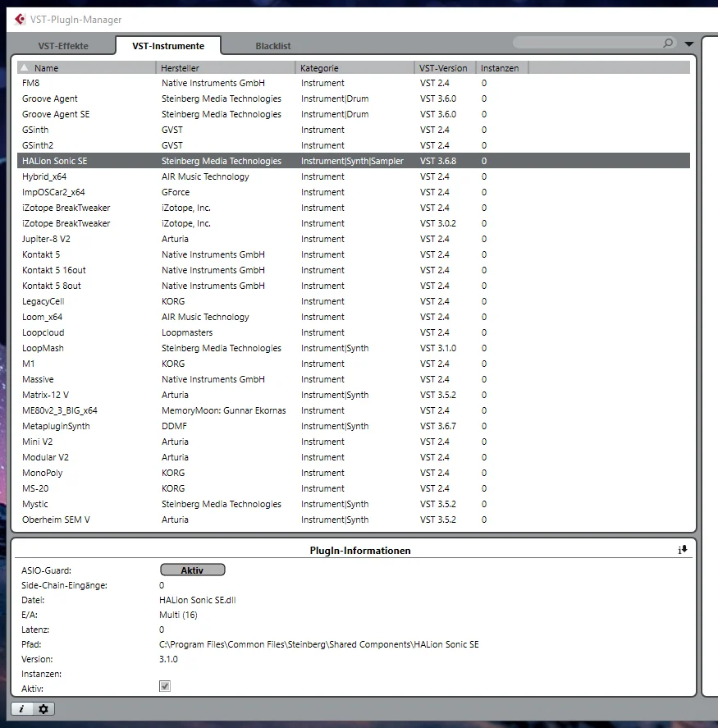Toggle the Aktiv checkbox
The height and width of the screenshot is (728, 718).
[x=165, y=686]
